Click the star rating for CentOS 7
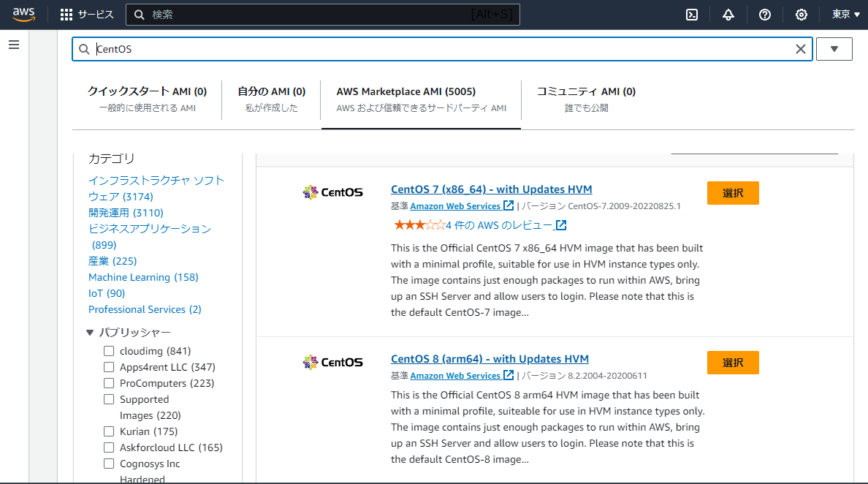The image size is (868, 484). coord(419,225)
